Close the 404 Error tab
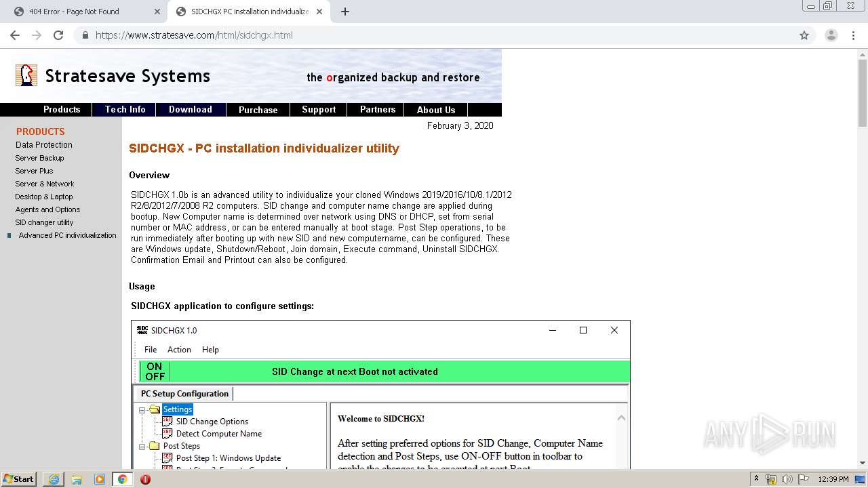Viewport: 868px width, 488px height. [157, 12]
